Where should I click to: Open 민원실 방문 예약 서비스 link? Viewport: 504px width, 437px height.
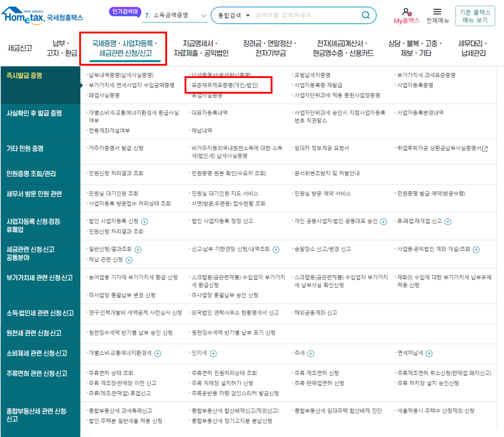pyautogui.click(x=322, y=193)
